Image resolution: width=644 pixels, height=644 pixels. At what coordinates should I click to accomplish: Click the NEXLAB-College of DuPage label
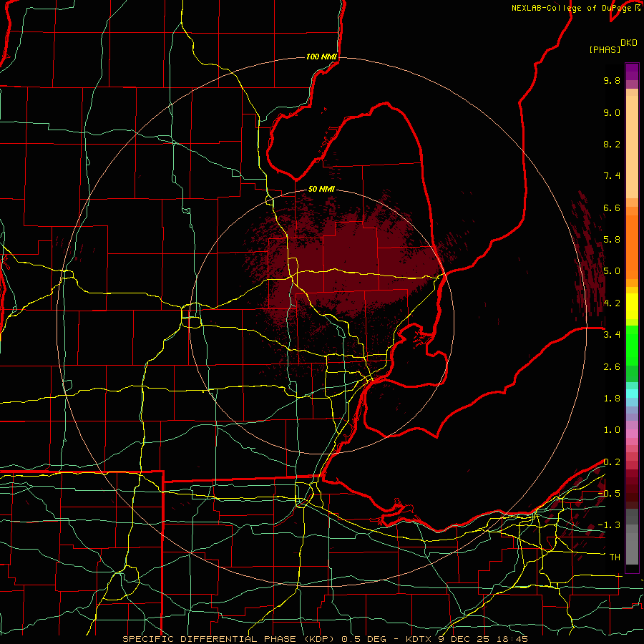tap(572, 8)
